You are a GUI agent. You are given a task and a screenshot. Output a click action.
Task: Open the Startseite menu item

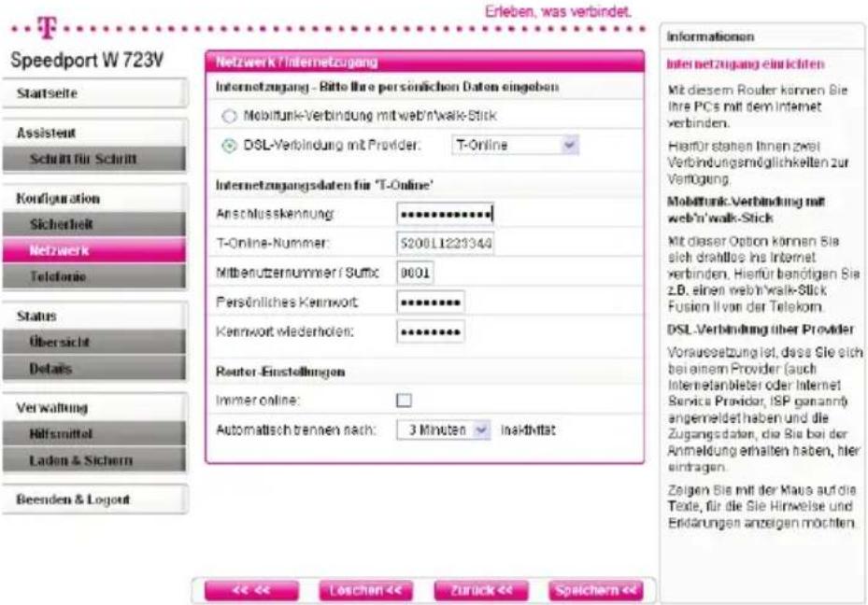tap(94, 93)
